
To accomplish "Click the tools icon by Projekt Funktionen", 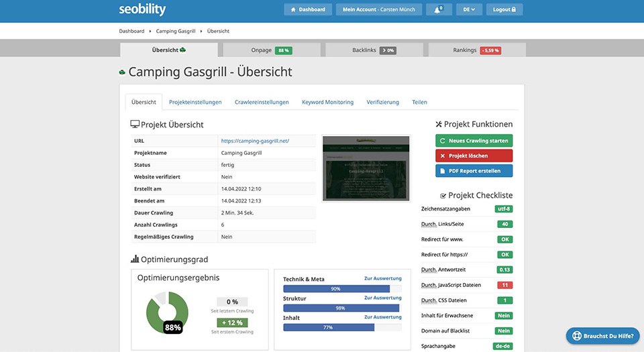I will [439, 124].
